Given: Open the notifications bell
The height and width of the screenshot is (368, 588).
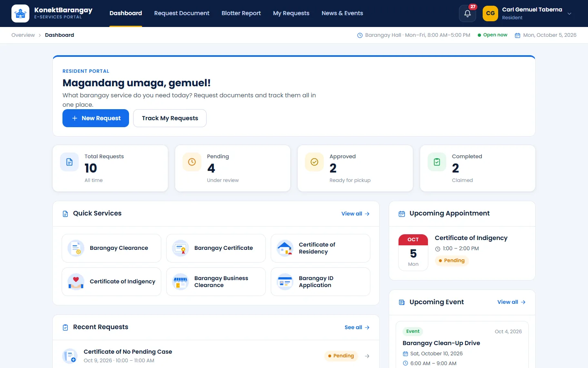Looking at the screenshot, I should [x=468, y=13].
